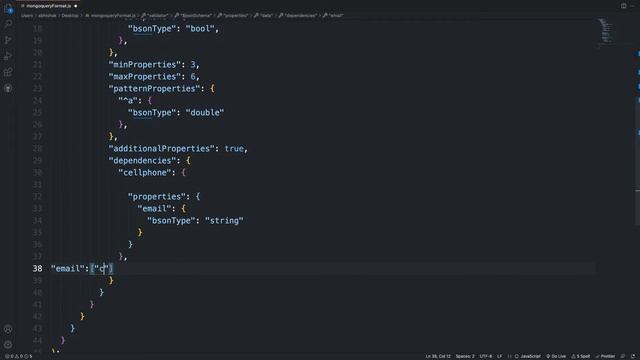Close the unsaved mongoqueryFormat.js tab dot
This screenshot has height=360, width=640.
pos(76,6)
